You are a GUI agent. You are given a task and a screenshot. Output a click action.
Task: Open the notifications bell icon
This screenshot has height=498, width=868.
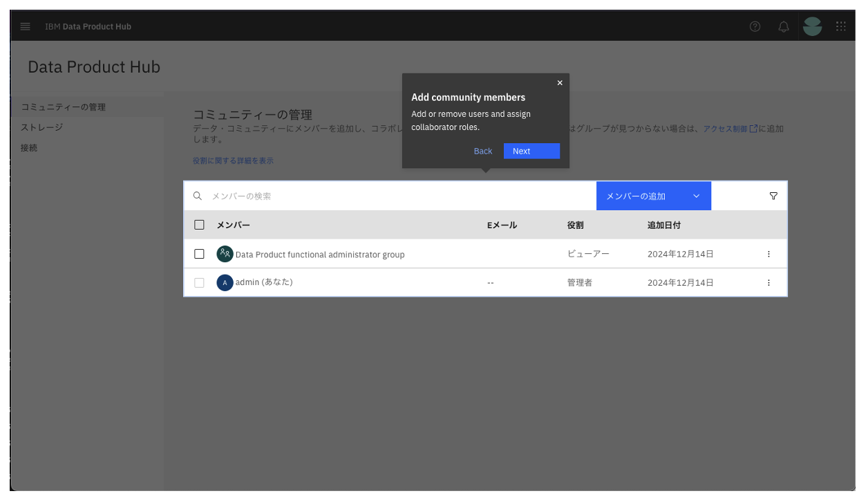click(x=784, y=26)
